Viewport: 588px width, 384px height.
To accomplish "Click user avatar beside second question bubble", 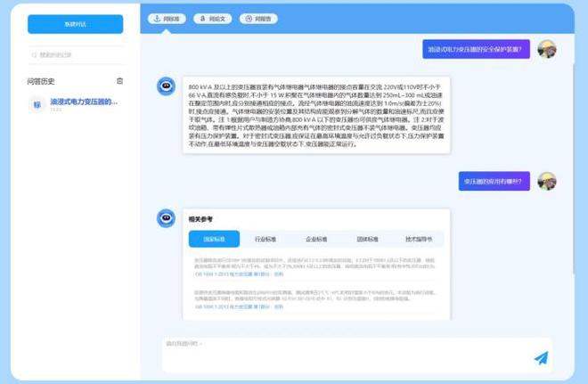I will tap(547, 181).
